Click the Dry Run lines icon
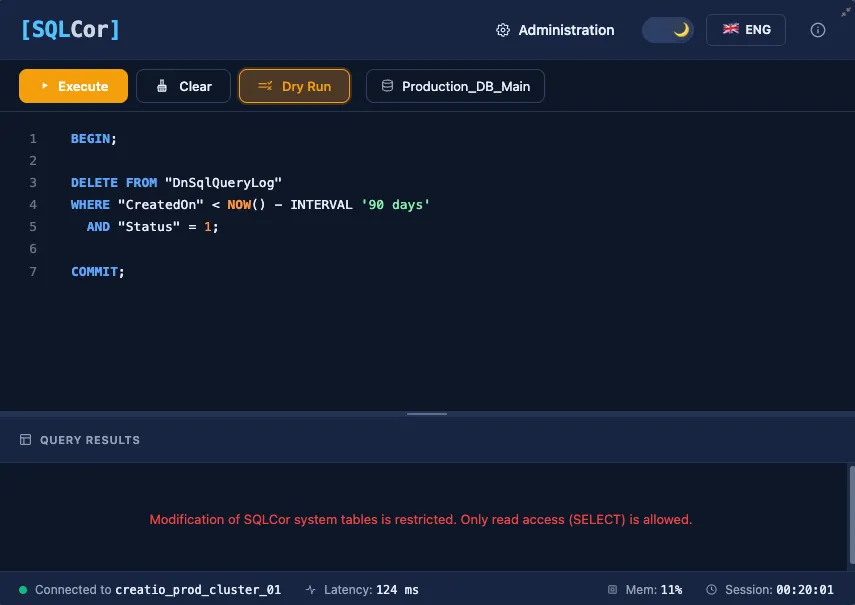Screen dimensions: 855x605 pyautogui.click(x=265, y=86)
